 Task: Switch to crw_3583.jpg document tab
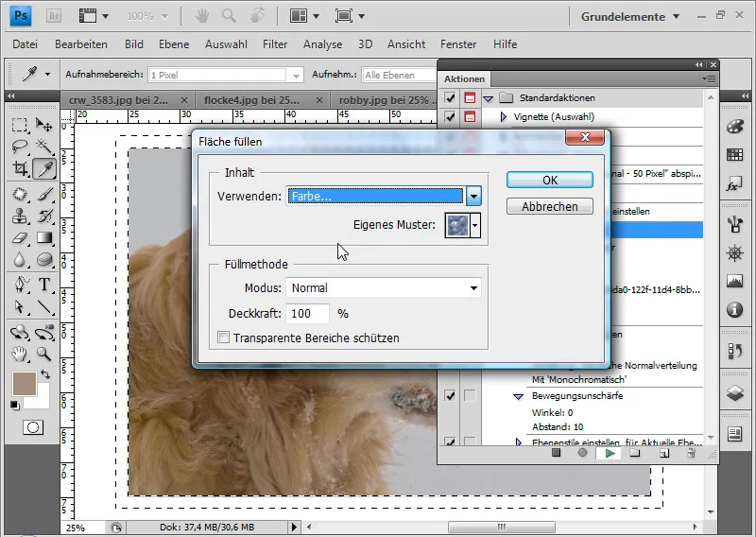pyautogui.click(x=126, y=100)
